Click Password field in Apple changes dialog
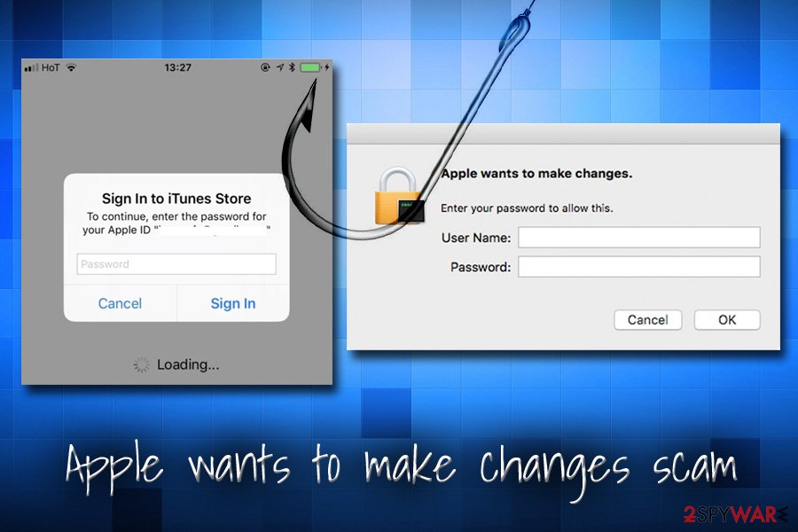 (x=639, y=267)
